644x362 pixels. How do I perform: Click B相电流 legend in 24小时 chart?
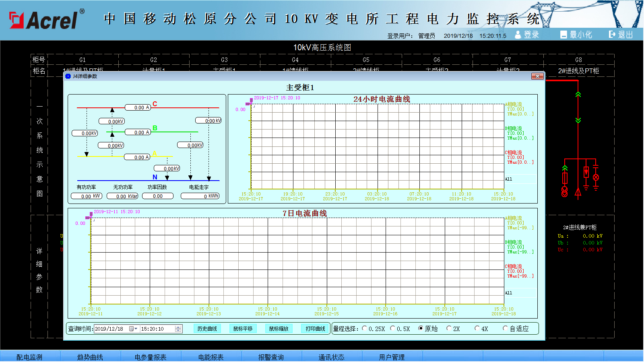pyautogui.click(x=514, y=129)
